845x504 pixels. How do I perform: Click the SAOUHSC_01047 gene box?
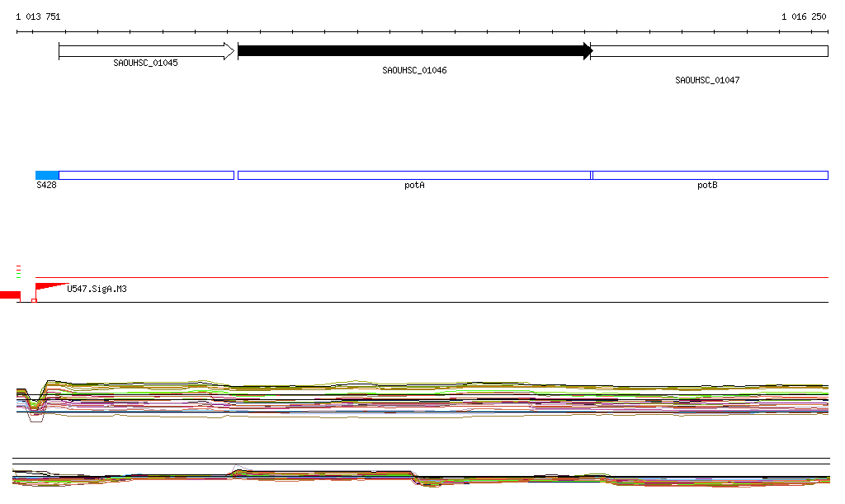click(x=709, y=51)
